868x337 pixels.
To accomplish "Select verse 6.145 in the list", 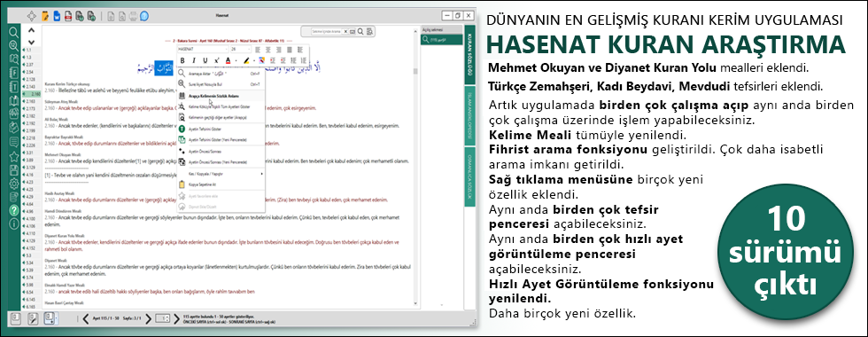I will (x=33, y=300).
